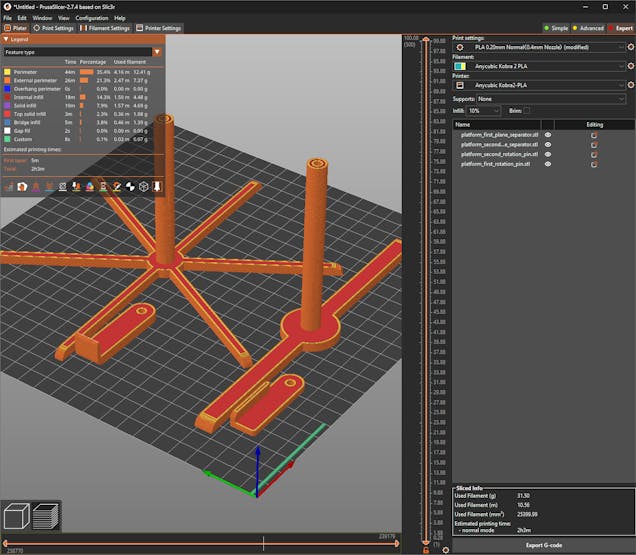Screen dimensions: 636x555
Task: Click edit icon for platform_second_rotation_pin.stl
Action: pos(594,154)
